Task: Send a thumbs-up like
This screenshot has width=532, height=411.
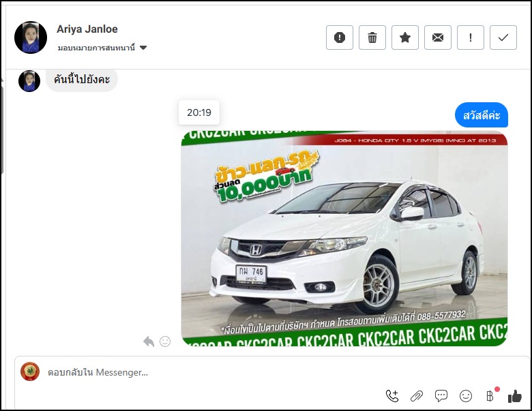Action: (514, 396)
